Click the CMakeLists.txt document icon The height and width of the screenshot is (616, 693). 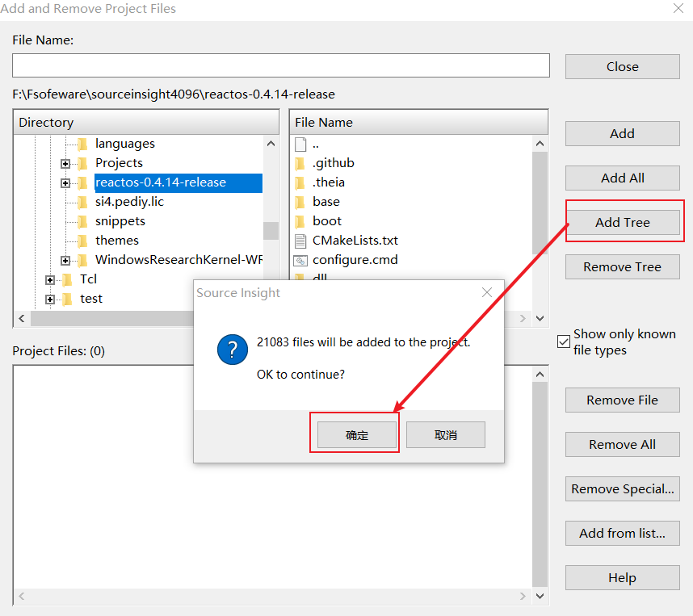300,241
